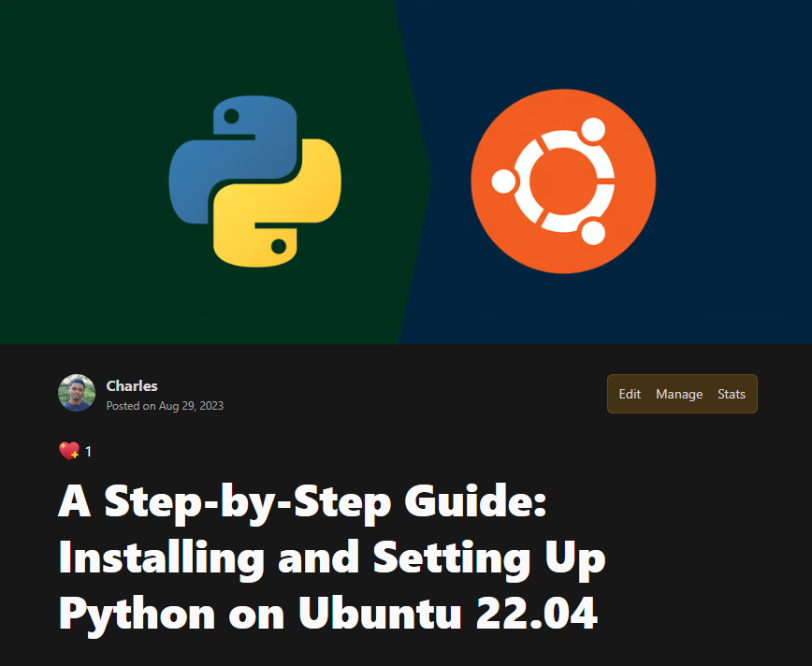Click the Edit button
This screenshot has height=666, width=812.
pos(630,394)
